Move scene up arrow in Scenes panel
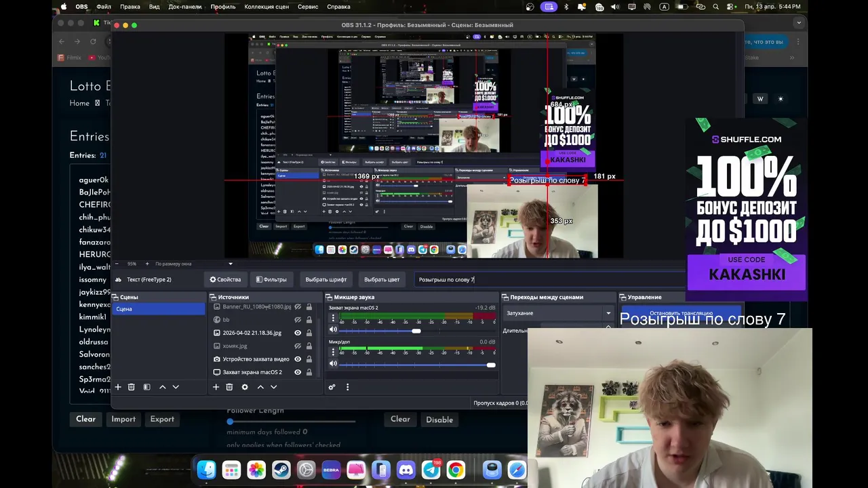The height and width of the screenshot is (488, 868). tap(162, 387)
